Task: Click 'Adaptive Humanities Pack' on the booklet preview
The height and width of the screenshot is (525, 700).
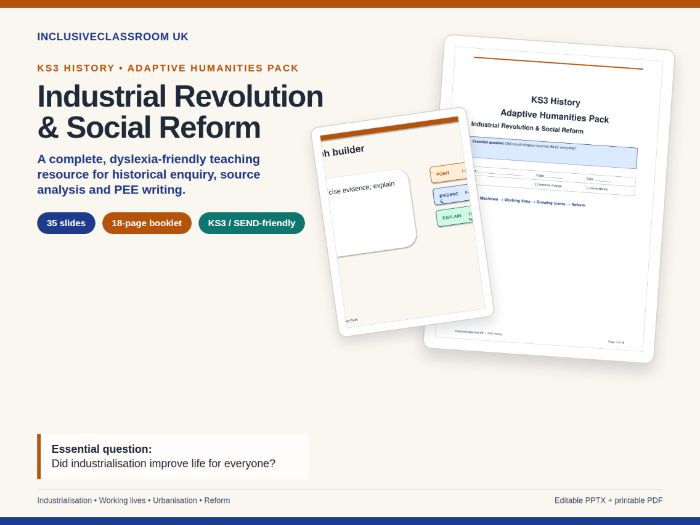Action: (554, 116)
